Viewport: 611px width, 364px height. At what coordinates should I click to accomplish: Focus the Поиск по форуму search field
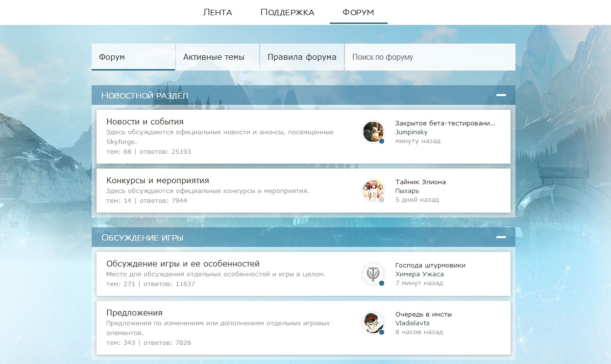click(x=430, y=57)
